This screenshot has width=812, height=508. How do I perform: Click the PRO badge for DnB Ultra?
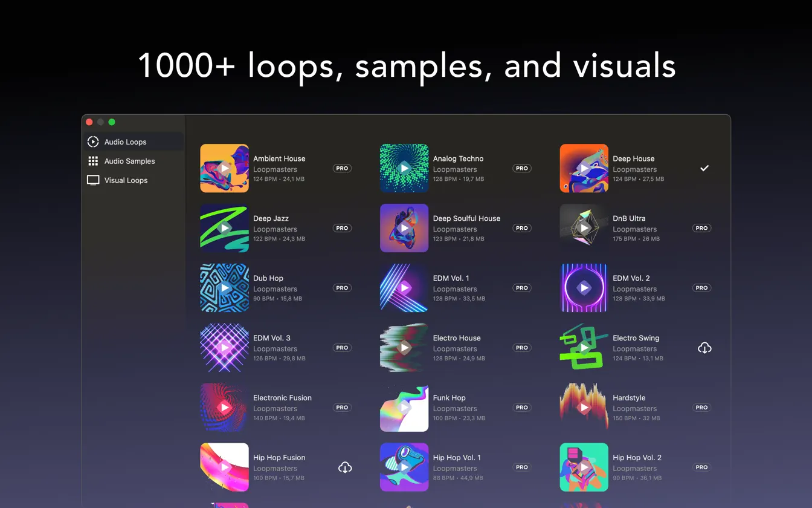coord(701,228)
